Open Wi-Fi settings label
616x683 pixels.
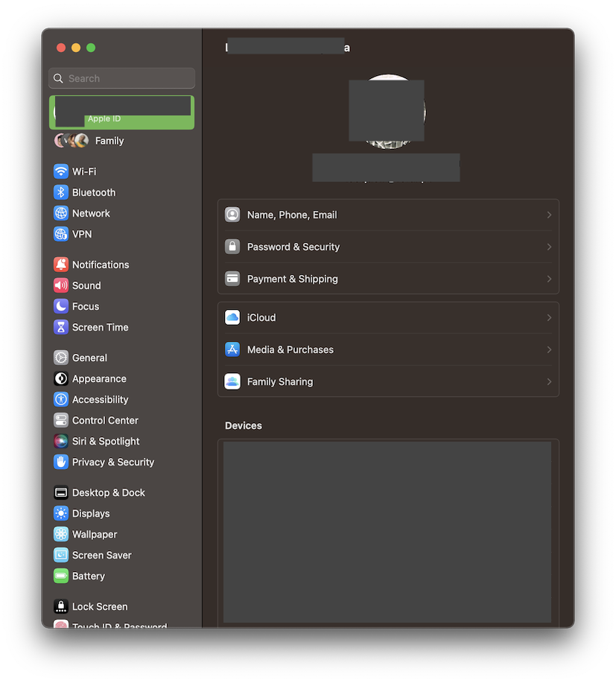click(84, 171)
